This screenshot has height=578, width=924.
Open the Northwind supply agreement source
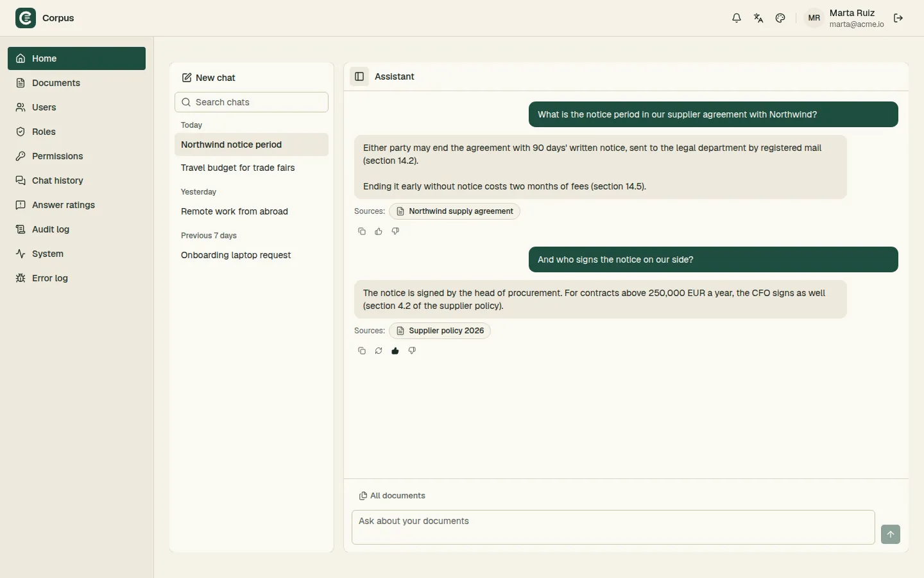coord(454,211)
